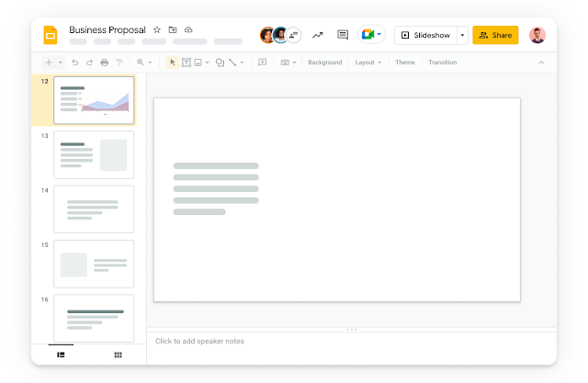Select slide 13 thumbnail

(x=94, y=155)
